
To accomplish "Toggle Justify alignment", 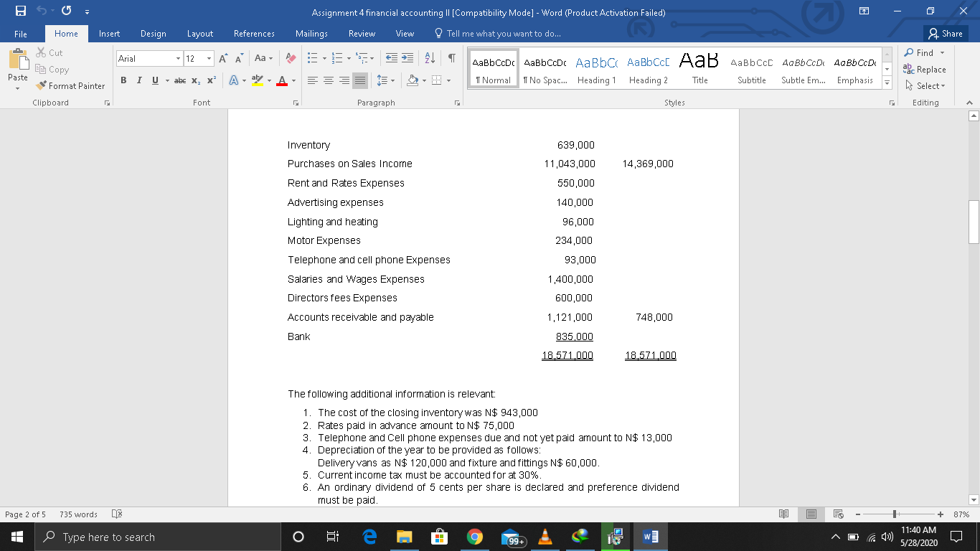I will [x=360, y=80].
